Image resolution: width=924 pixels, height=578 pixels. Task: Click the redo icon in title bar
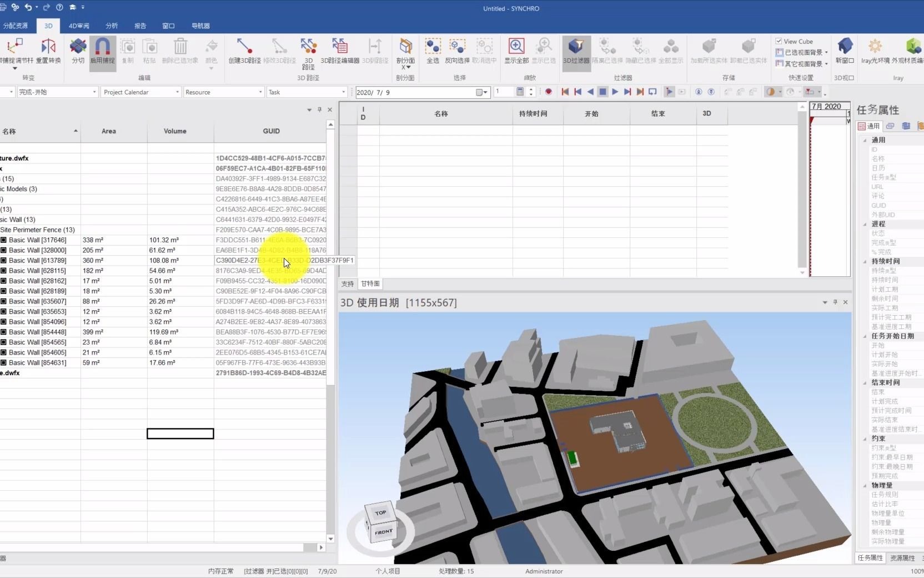click(46, 7)
